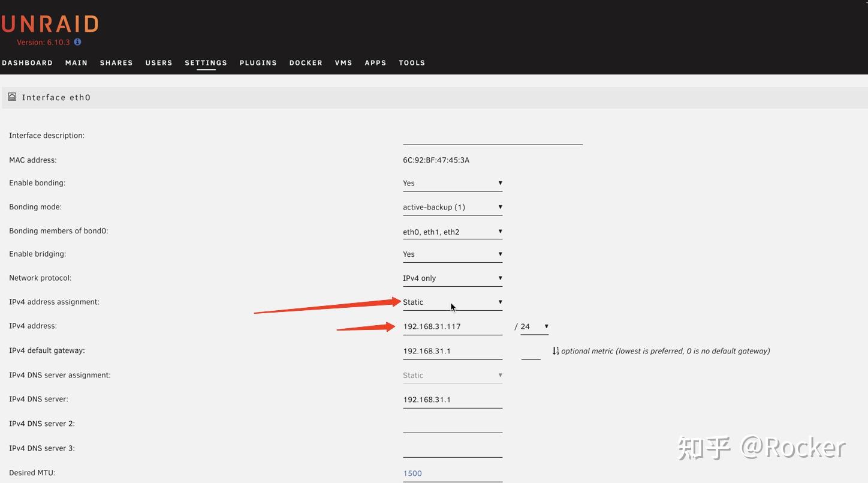
Task: Expand Bonding members of bond0 dropdown
Action: coord(453,232)
